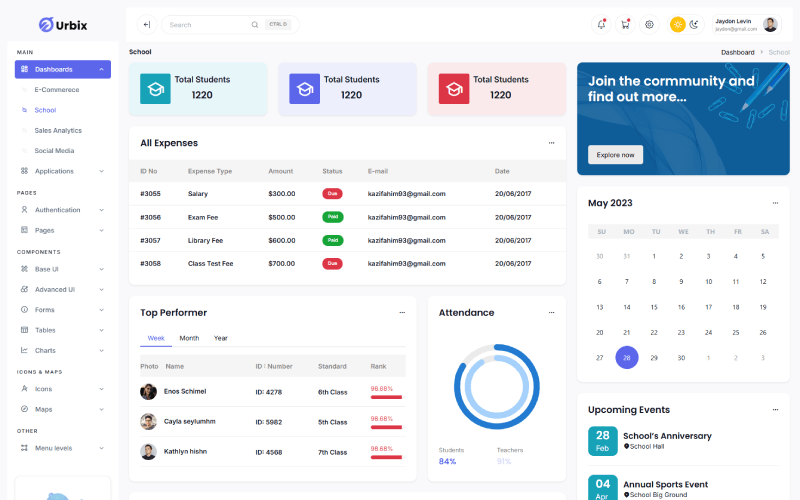The width and height of the screenshot is (800, 500).
Task: Open All Expenses three-dot menu
Action: click(551, 143)
